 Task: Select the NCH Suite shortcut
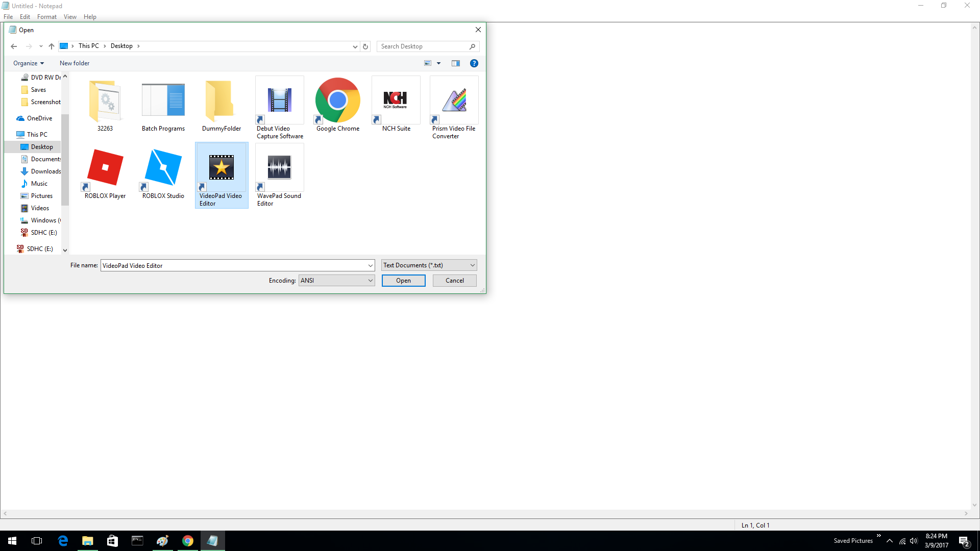click(x=396, y=101)
